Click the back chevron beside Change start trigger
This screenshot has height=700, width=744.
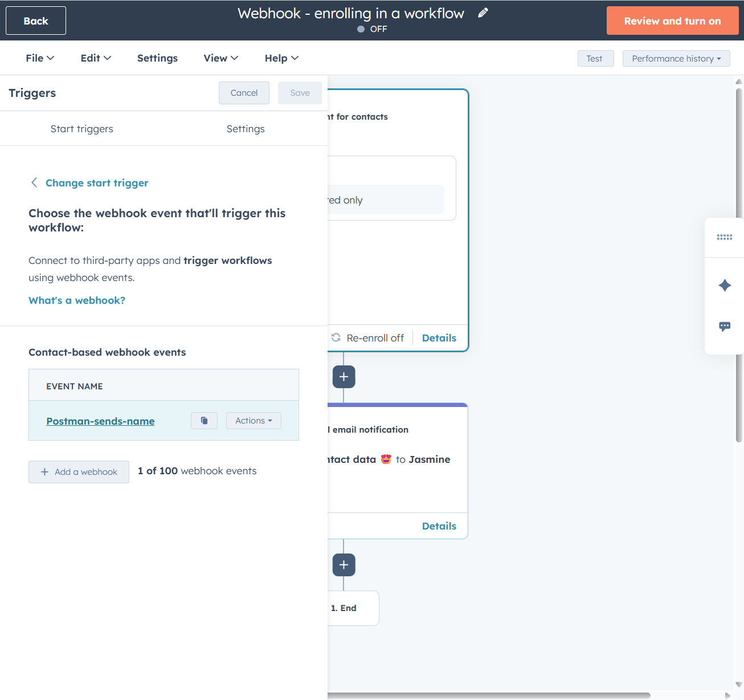(x=34, y=182)
